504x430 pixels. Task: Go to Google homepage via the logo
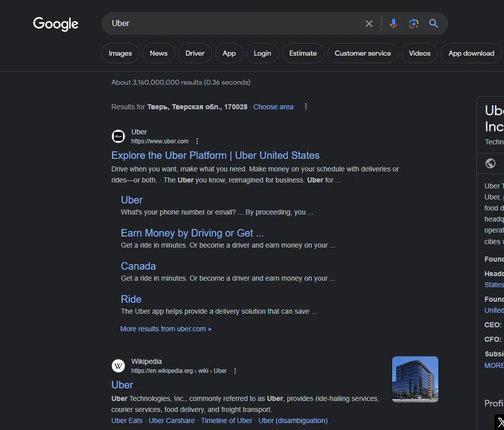tap(56, 24)
